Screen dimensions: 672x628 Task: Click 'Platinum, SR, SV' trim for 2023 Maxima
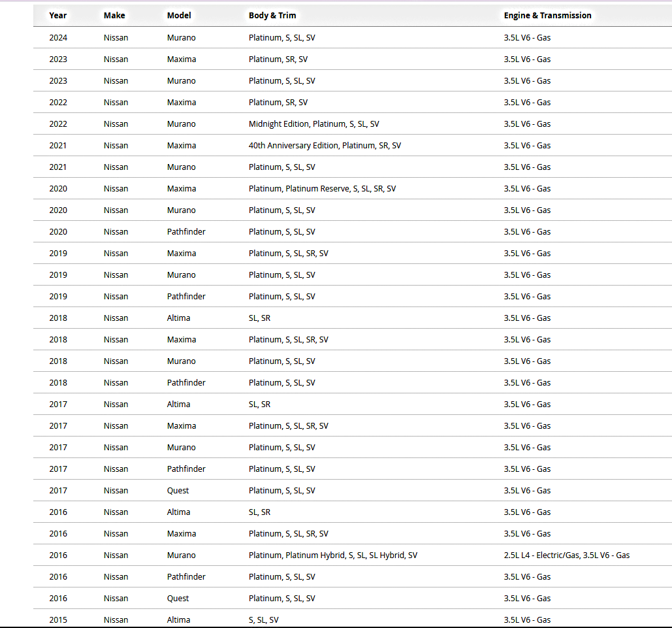pyautogui.click(x=278, y=59)
